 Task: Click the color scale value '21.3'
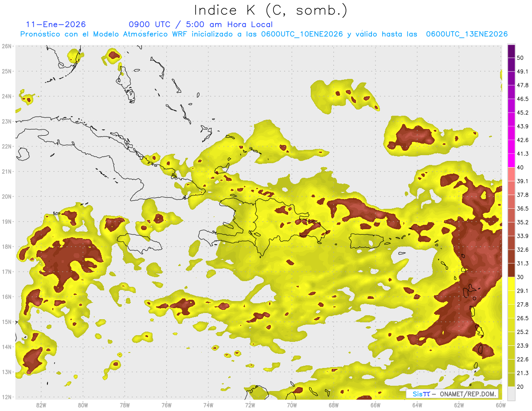523,373
